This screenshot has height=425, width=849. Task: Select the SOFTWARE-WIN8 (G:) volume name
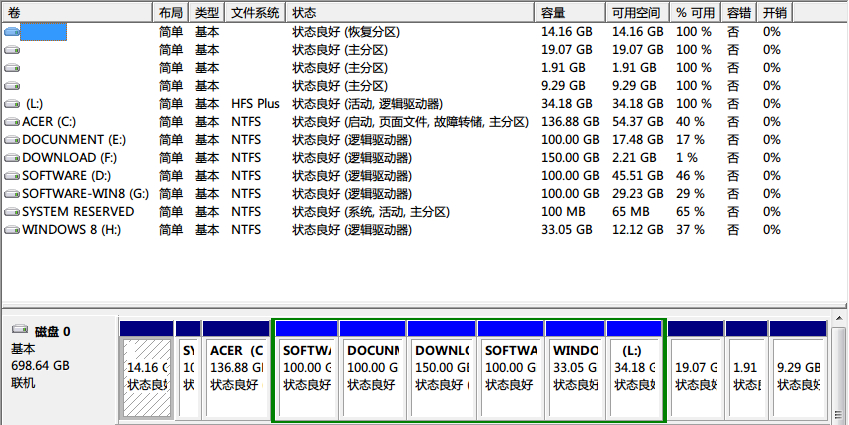click(86, 194)
